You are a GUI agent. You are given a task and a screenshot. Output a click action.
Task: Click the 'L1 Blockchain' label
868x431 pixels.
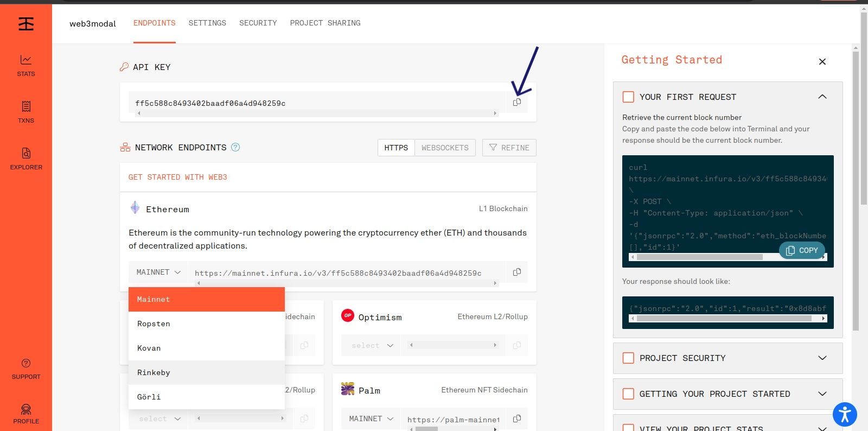[x=503, y=208]
